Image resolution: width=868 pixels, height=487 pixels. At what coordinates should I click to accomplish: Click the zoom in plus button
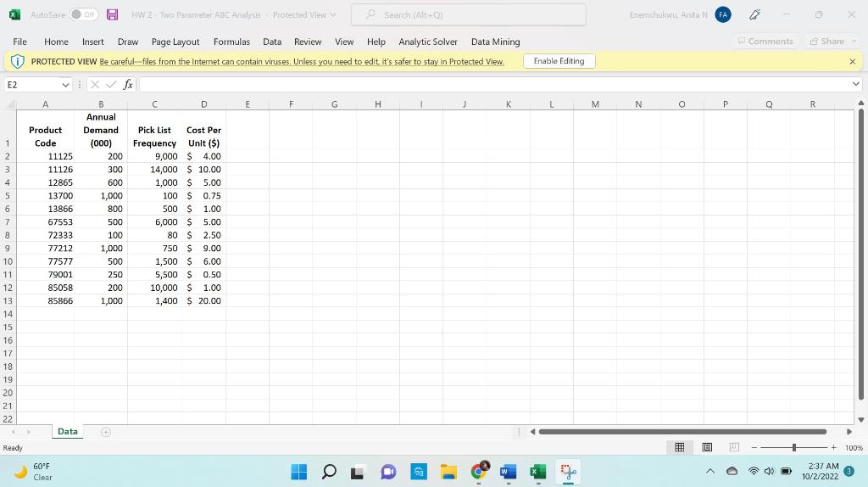click(x=834, y=447)
